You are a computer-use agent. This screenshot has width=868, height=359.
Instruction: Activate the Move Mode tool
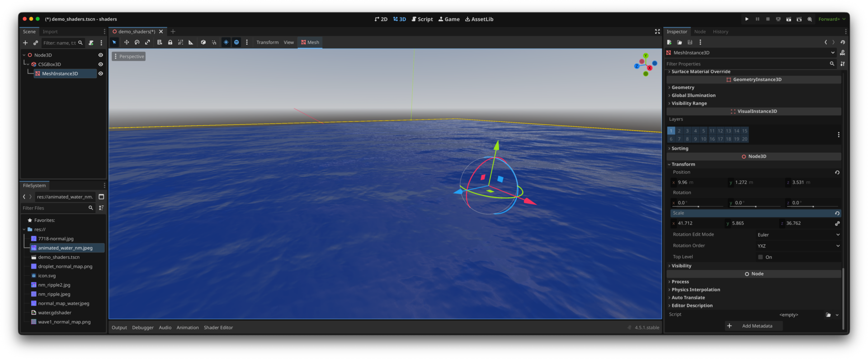(x=127, y=42)
